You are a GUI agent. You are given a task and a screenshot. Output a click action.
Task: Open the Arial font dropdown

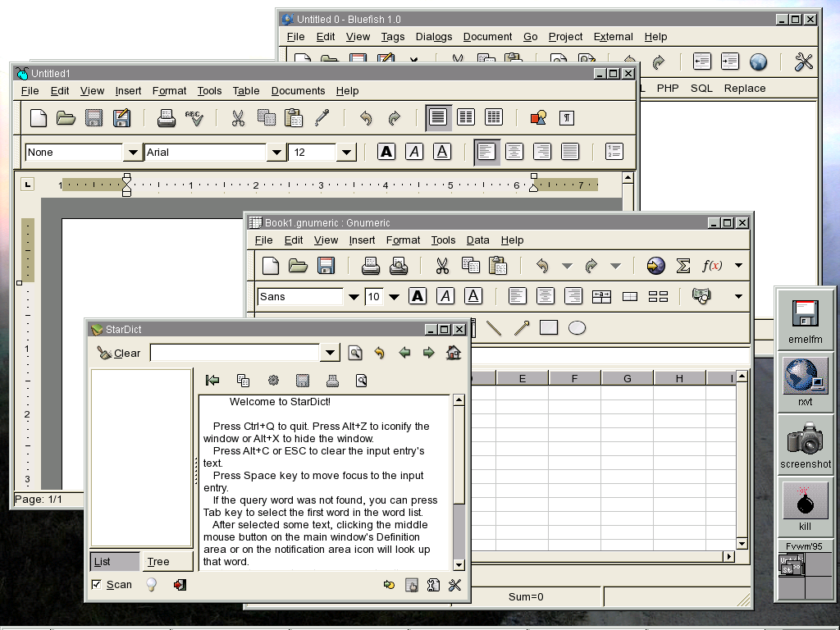[x=276, y=152]
